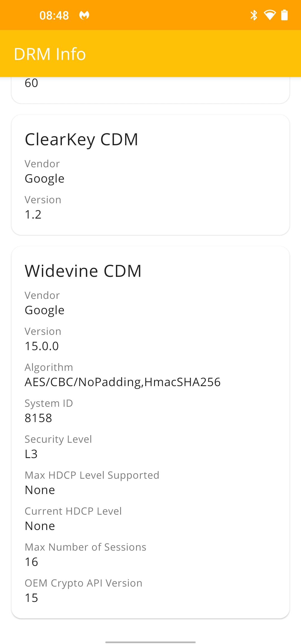
Task: Select the DRM Info title
Action: coord(50,54)
